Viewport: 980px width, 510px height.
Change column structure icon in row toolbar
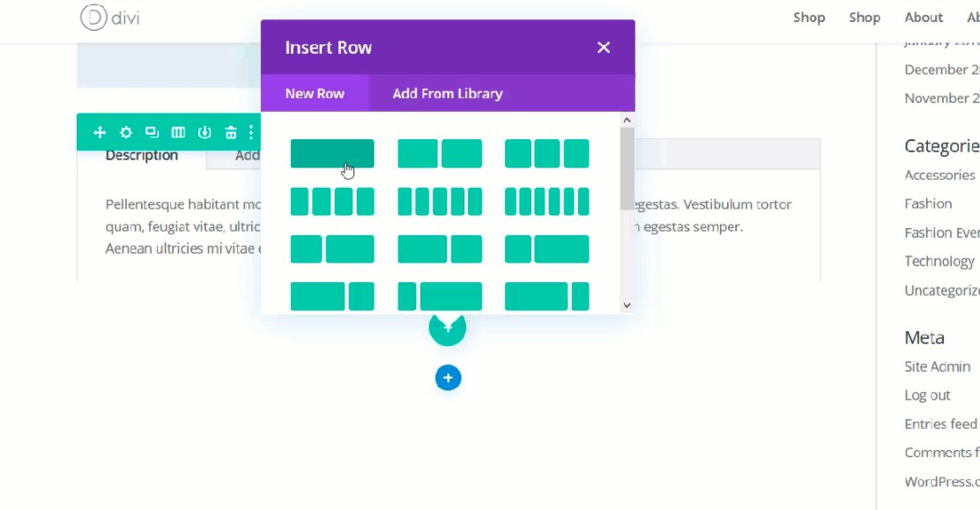point(178,132)
